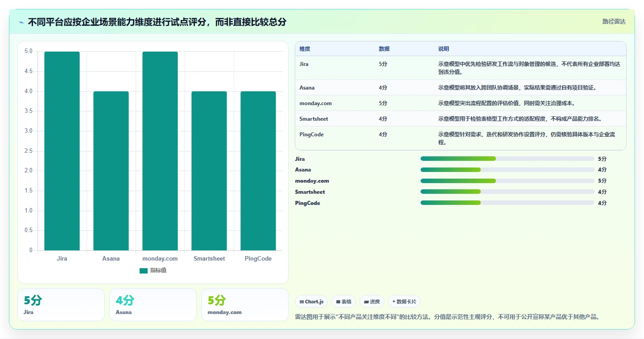Click the 4分 cell in the Asana table row
Image resolution: width=644 pixels, height=339 pixels.
(383, 88)
